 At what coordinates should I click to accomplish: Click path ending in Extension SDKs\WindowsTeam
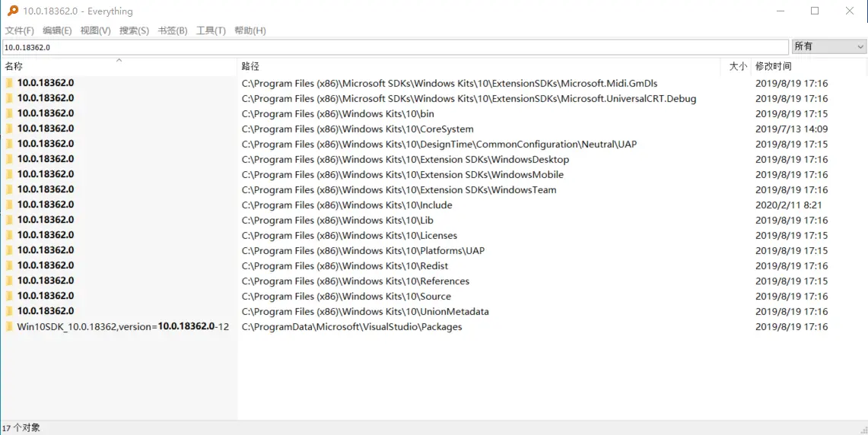[399, 190]
